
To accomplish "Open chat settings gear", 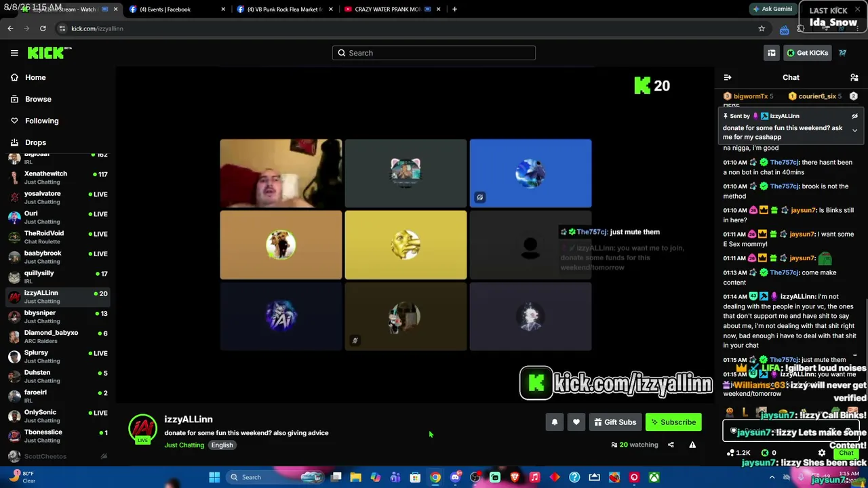I will coord(822,453).
